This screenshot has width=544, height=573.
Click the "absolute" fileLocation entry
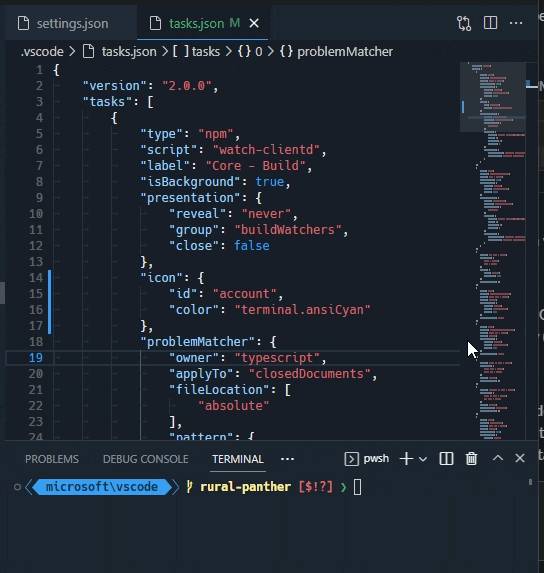[234, 406]
